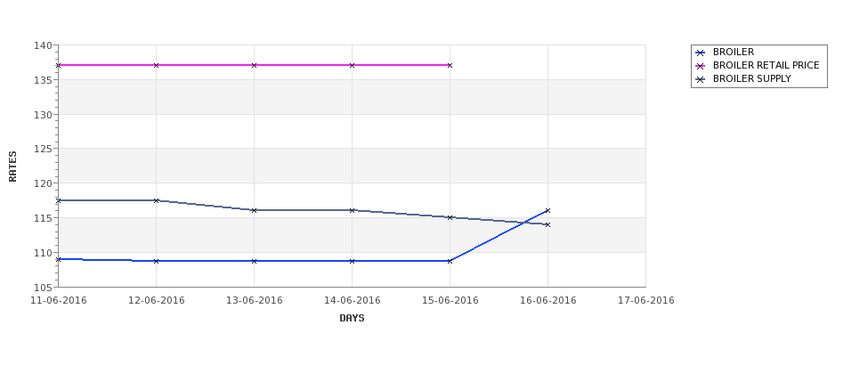The image size is (868, 382).
Task: Click the BROILER legend marker icon
Action: pyautogui.click(x=701, y=53)
